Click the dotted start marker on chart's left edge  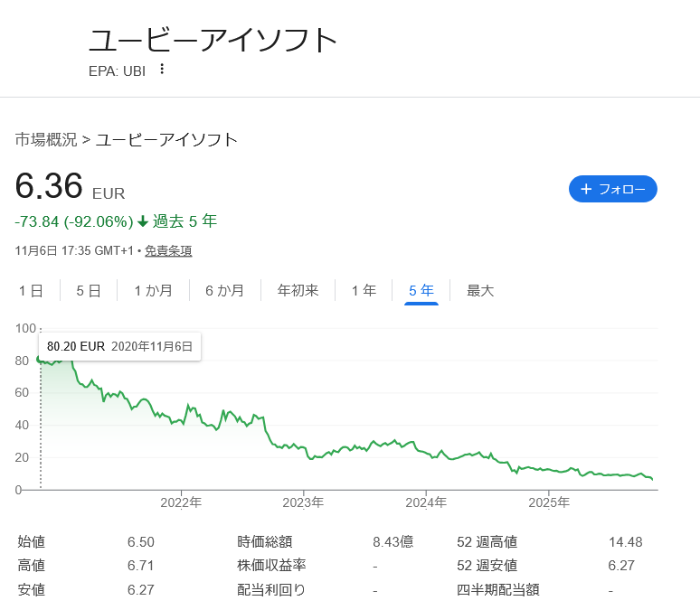(x=40, y=425)
